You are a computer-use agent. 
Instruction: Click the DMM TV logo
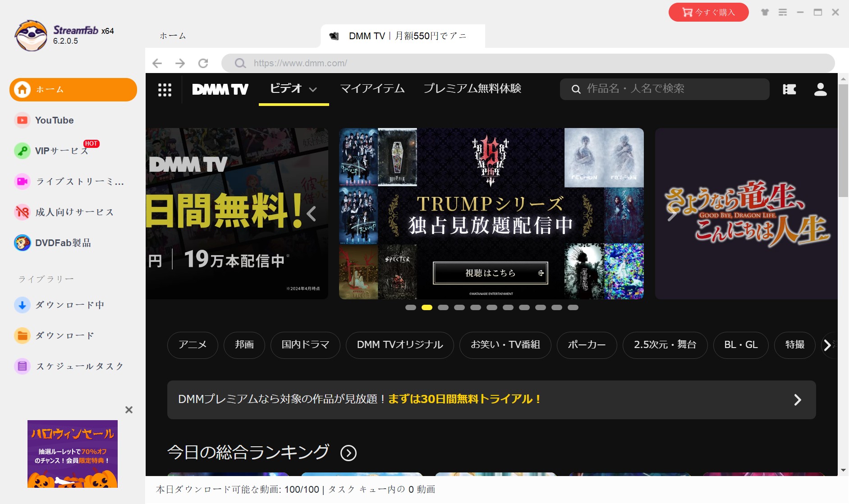[x=220, y=89]
